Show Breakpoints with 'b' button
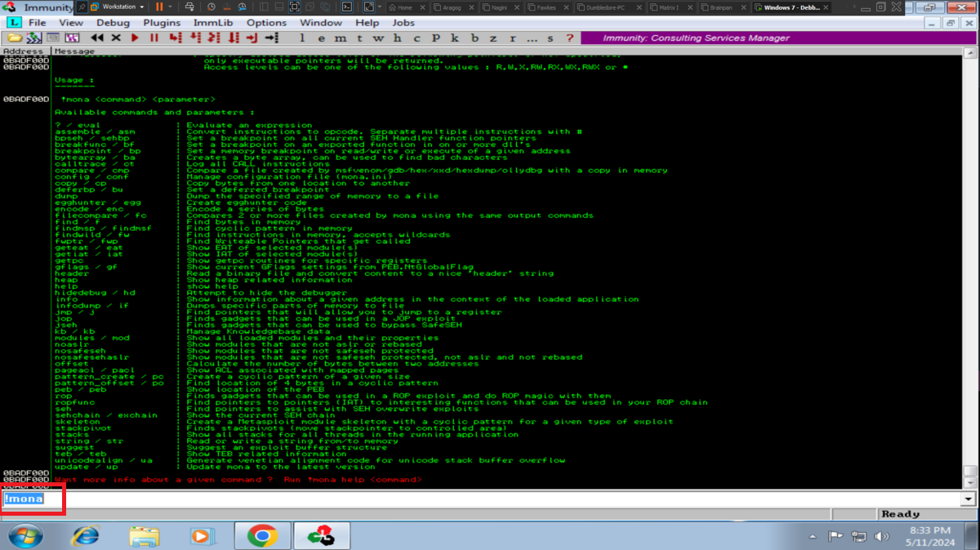980x550 pixels. click(x=474, y=38)
